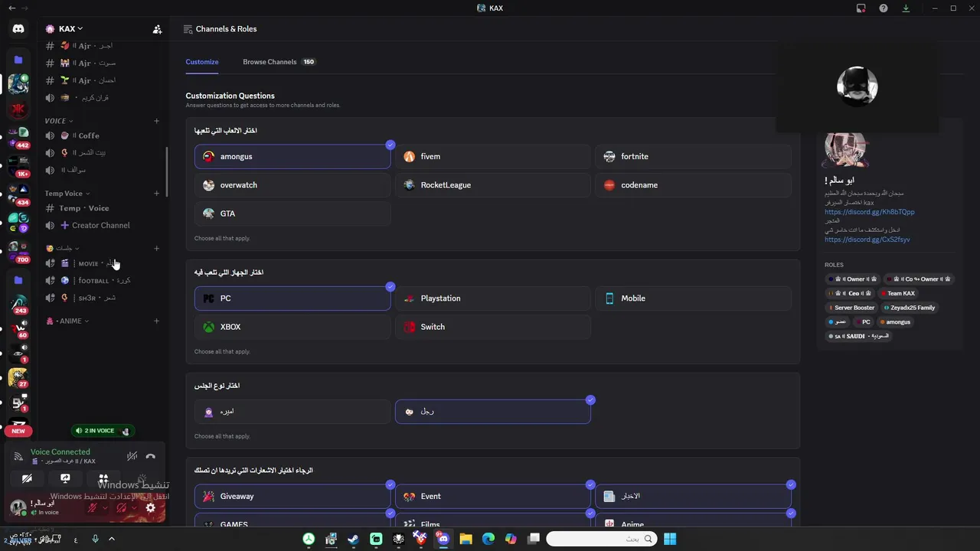Select the XBOX device option

click(x=292, y=327)
